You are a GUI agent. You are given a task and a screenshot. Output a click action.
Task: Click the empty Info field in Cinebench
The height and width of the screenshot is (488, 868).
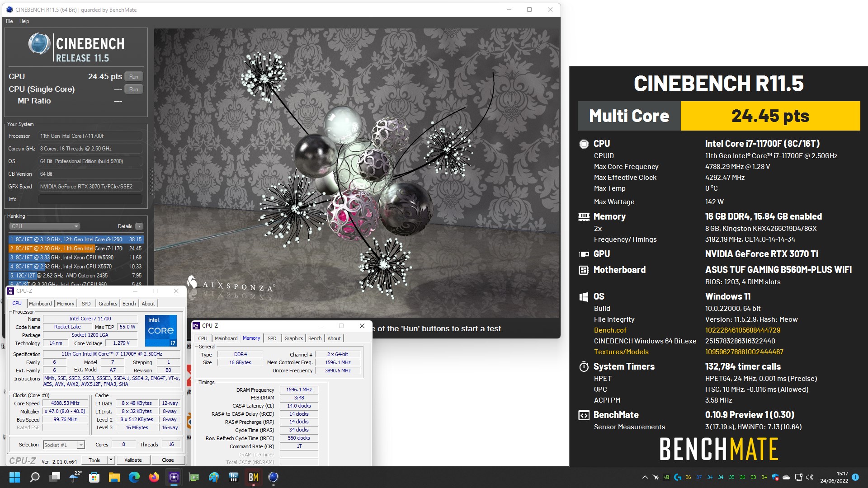[x=90, y=199]
